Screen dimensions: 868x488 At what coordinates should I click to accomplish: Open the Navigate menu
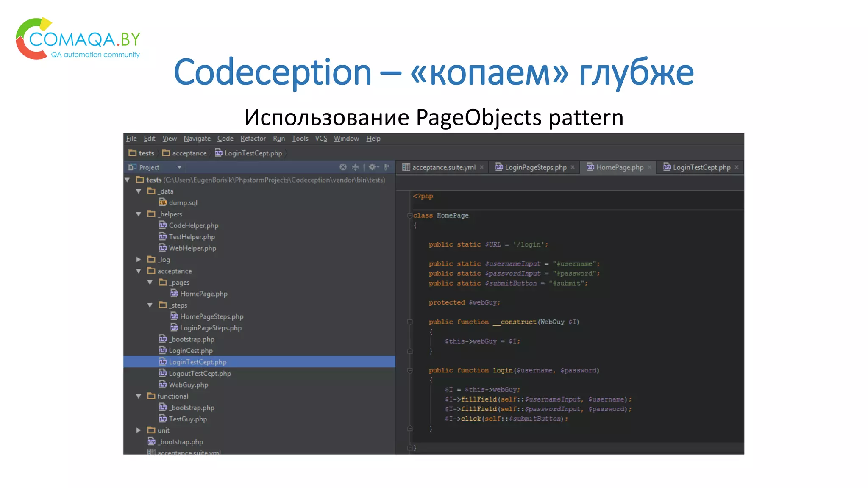pyautogui.click(x=197, y=139)
